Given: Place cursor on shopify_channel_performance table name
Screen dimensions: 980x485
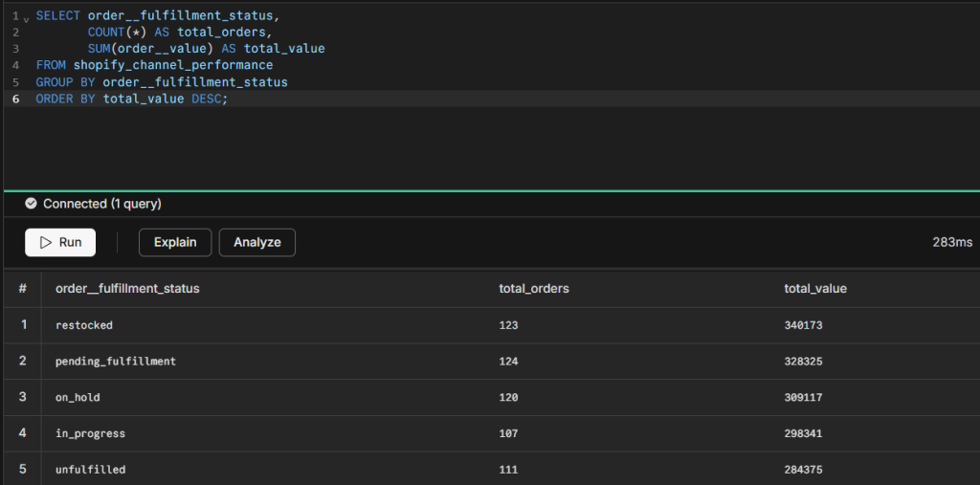Looking at the screenshot, I should pos(173,65).
